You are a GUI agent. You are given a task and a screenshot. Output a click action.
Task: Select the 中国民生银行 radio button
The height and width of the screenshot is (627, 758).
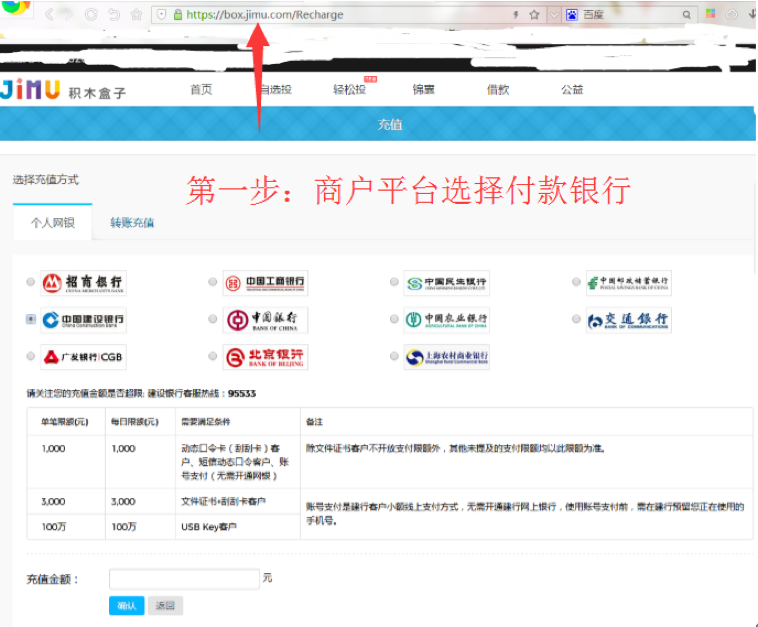(394, 281)
